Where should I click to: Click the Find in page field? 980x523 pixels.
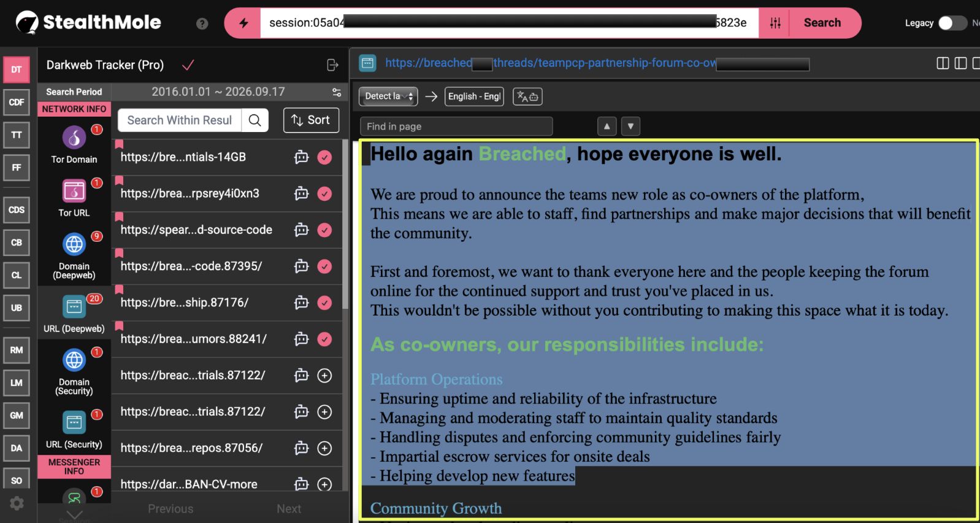click(456, 126)
